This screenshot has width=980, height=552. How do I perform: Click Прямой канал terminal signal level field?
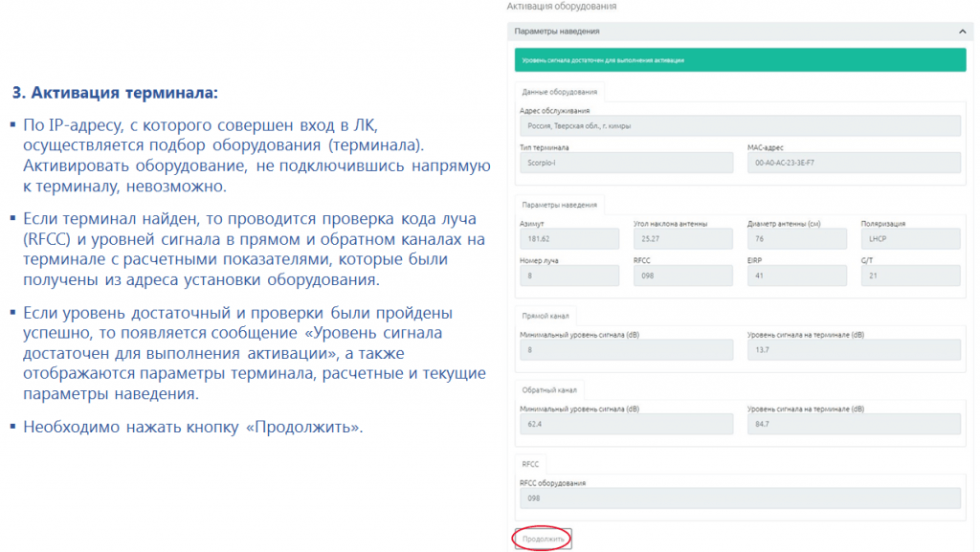click(x=853, y=350)
